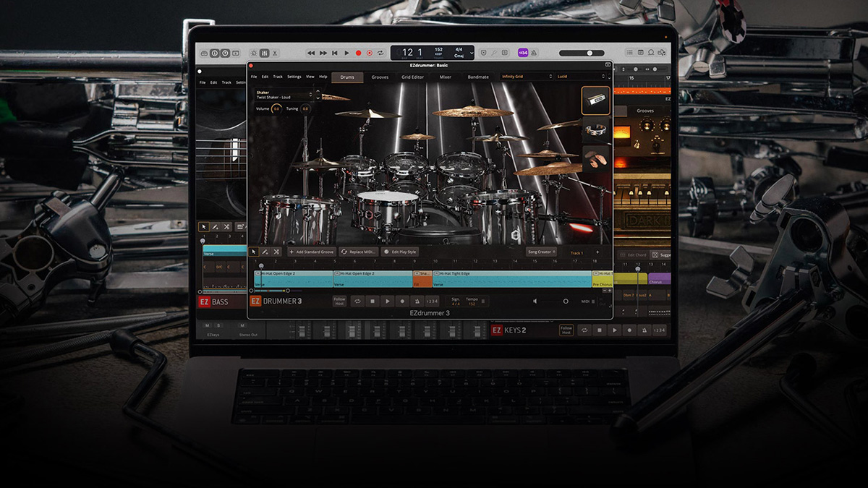Open EZdrummer File menu
This screenshot has width=868, height=488.
coord(254,77)
